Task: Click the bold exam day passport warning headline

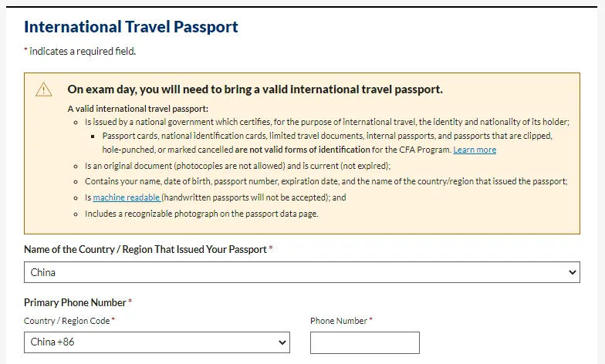Action: pos(255,89)
